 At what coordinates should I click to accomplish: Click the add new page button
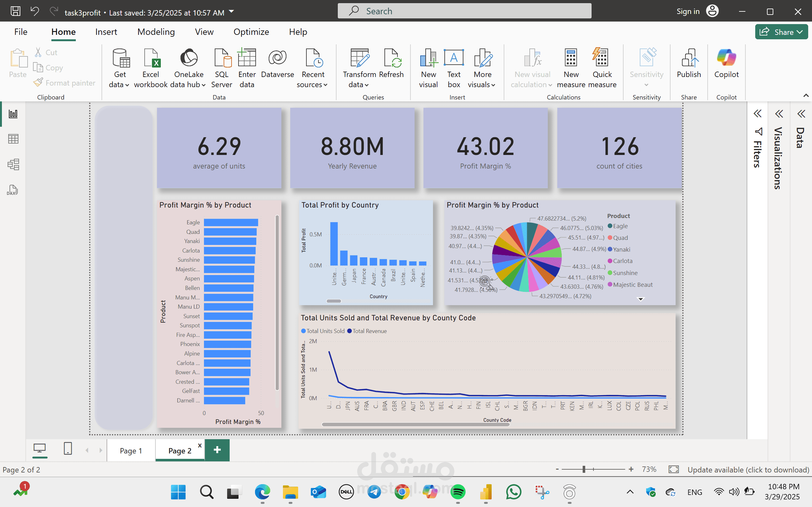pyautogui.click(x=217, y=450)
